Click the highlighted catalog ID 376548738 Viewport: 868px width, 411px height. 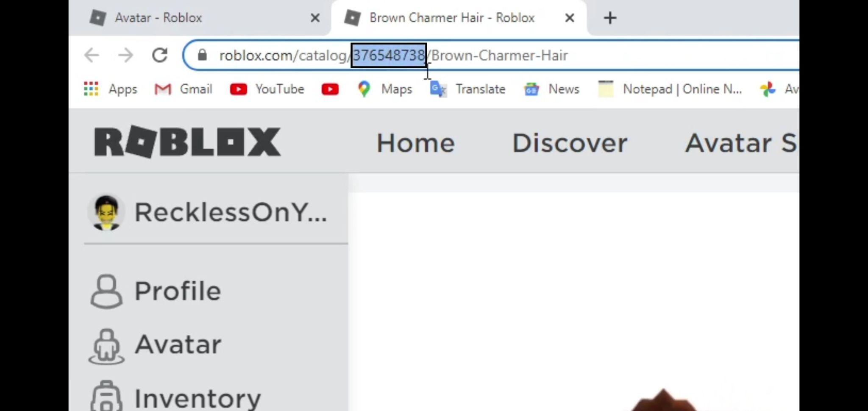(x=389, y=55)
